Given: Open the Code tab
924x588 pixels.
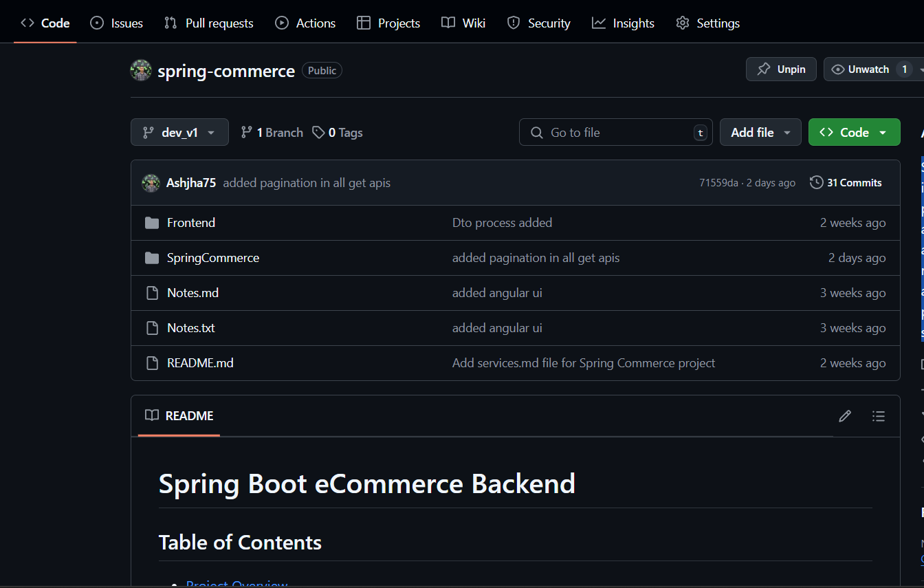Looking at the screenshot, I should pyautogui.click(x=45, y=23).
